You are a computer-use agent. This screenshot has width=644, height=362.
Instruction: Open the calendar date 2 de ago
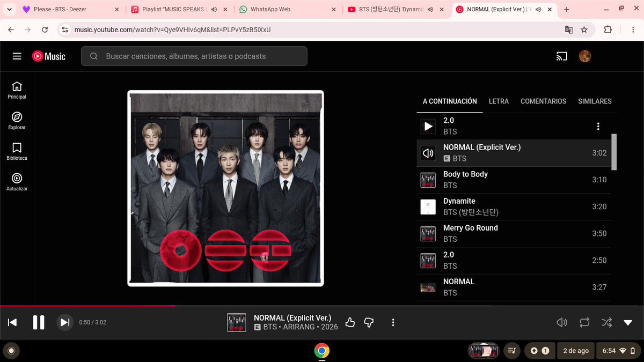576,351
